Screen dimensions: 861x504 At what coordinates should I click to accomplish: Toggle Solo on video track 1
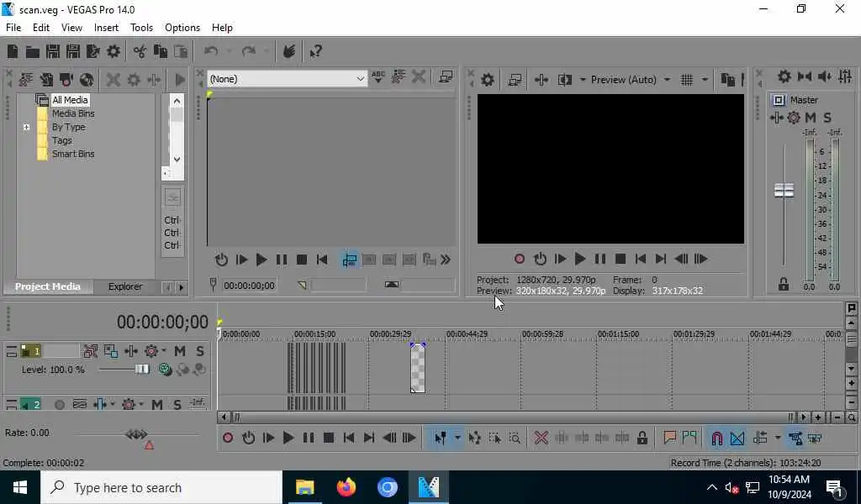[x=200, y=351]
